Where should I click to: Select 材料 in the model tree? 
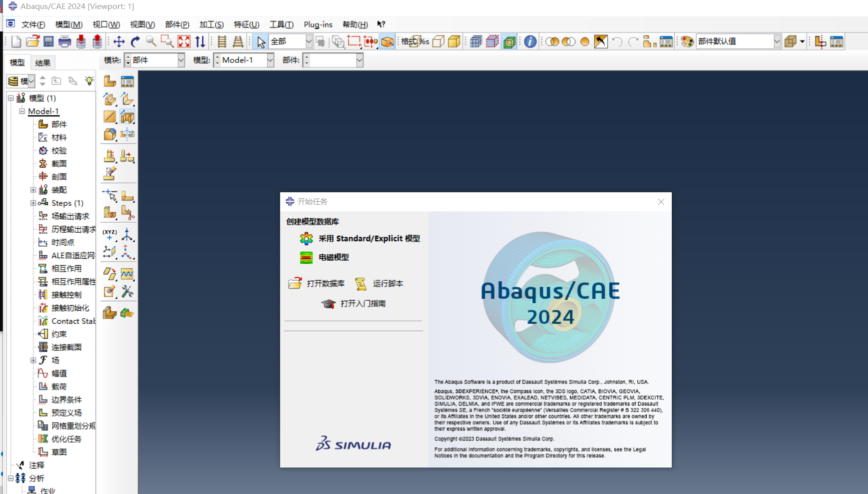click(x=59, y=137)
